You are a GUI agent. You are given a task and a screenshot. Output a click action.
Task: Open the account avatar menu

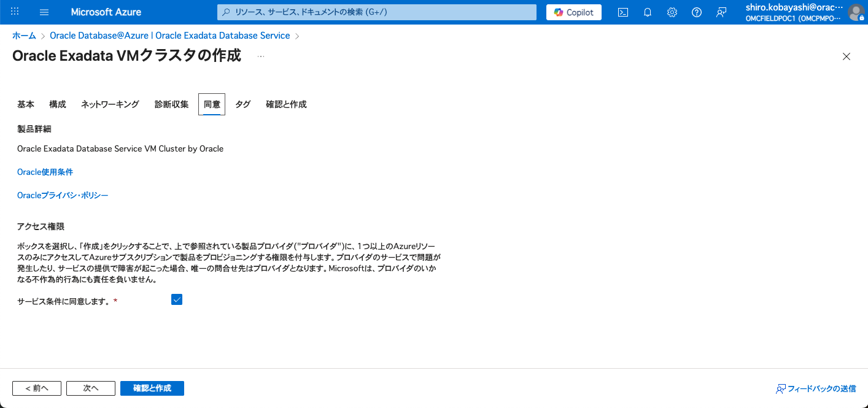coord(857,13)
